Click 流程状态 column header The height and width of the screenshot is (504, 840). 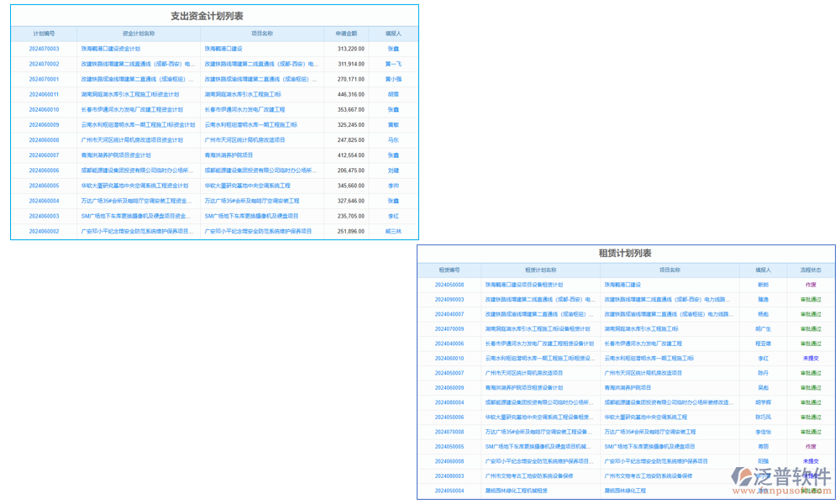pos(811,270)
